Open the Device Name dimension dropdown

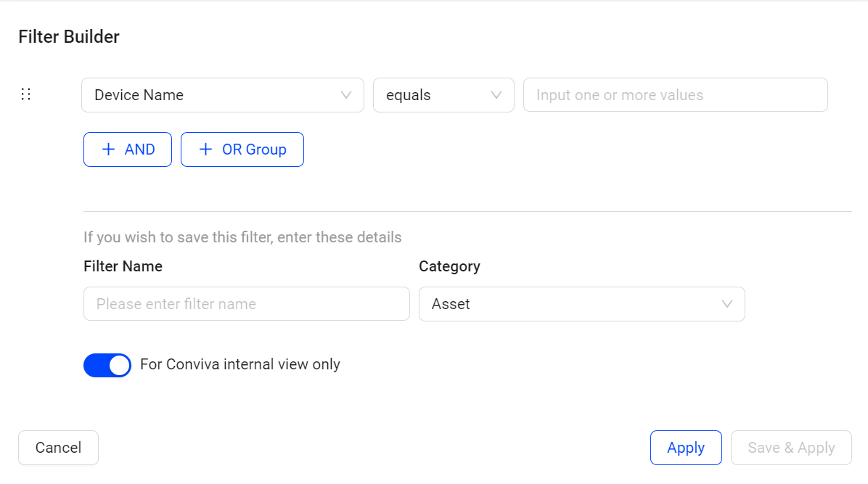pyautogui.click(x=222, y=95)
